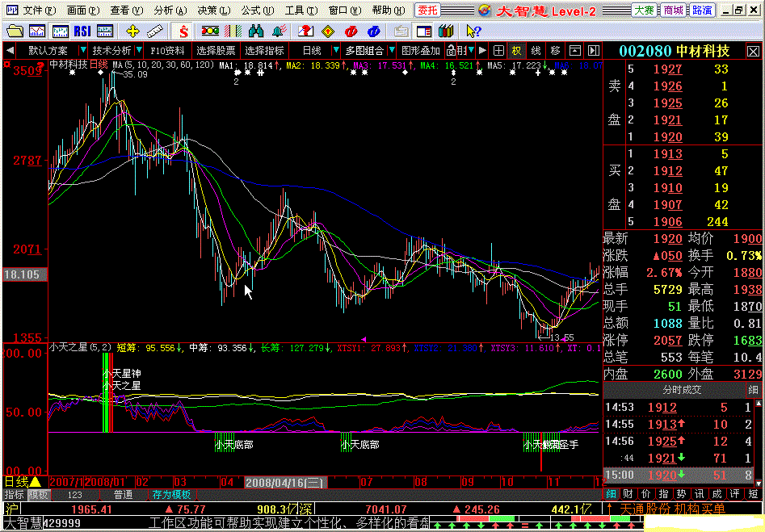The image size is (765, 532).
Task: Click the grey clipboard toolbar icon
Action: click(x=401, y=31)
